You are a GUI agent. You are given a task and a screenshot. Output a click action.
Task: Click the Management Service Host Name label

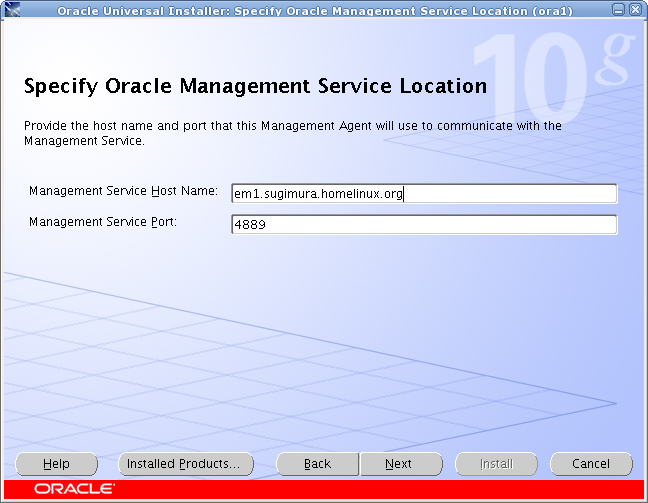point(123,191)
